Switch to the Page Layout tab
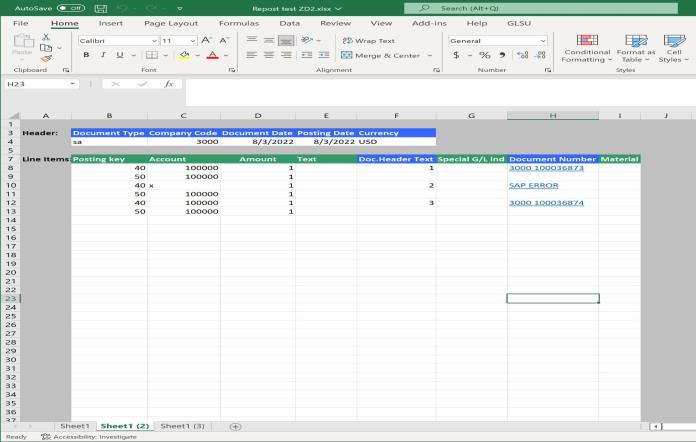This screenshot has height=442, width=696. (x=171, y=23)
